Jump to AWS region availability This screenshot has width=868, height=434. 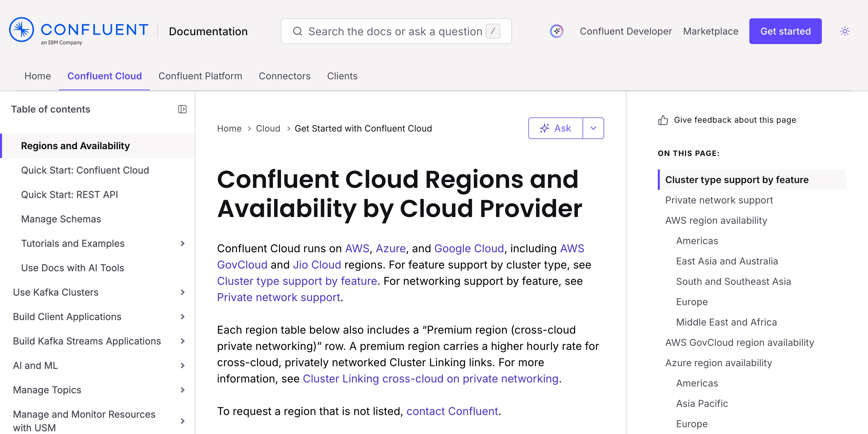(x=716, y=220)
